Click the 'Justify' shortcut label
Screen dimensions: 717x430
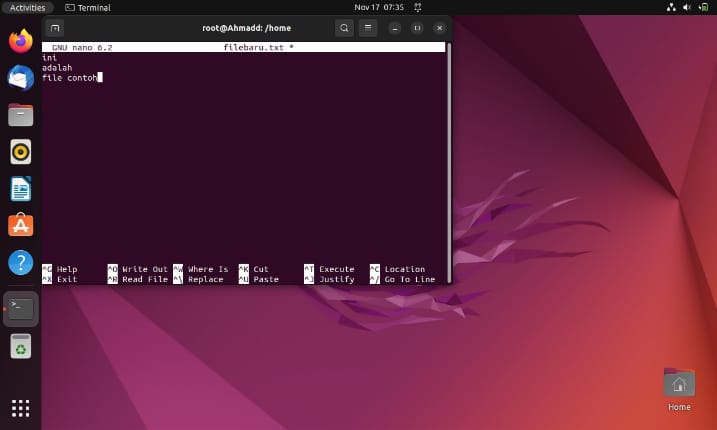[337, 279]
